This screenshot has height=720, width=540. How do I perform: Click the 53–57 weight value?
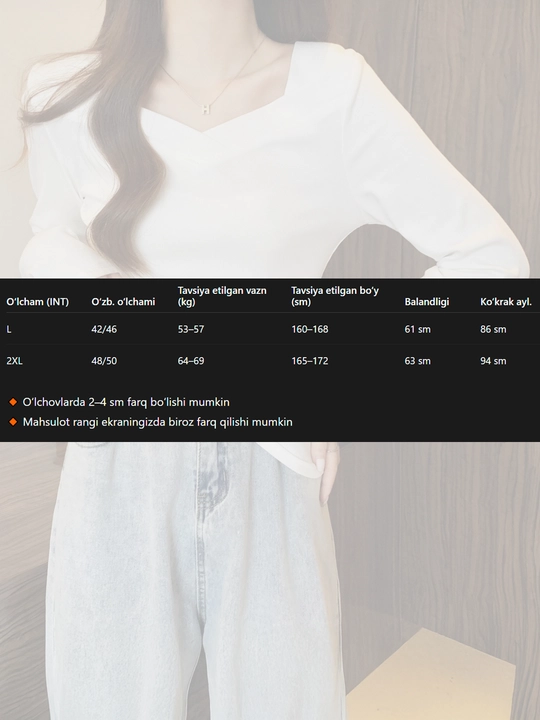click(191, 329)
